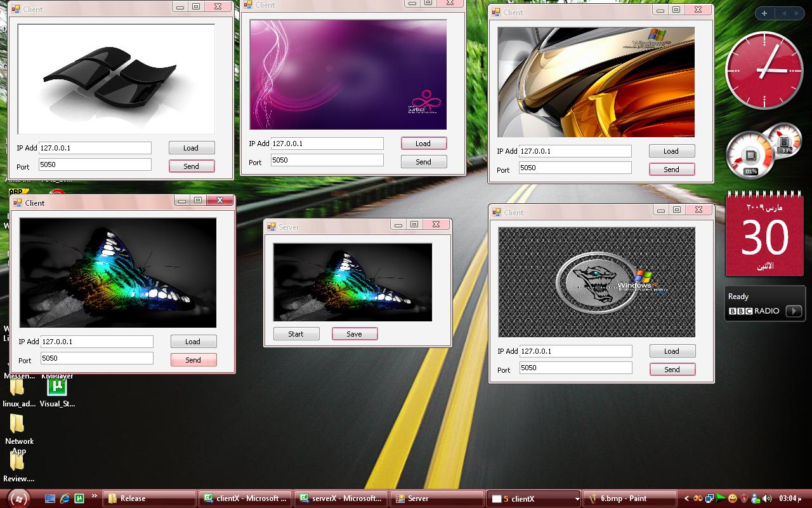This screenshot has height=508, width=812.
Task: Click the volume speaker tray icon
Action: 767,498
